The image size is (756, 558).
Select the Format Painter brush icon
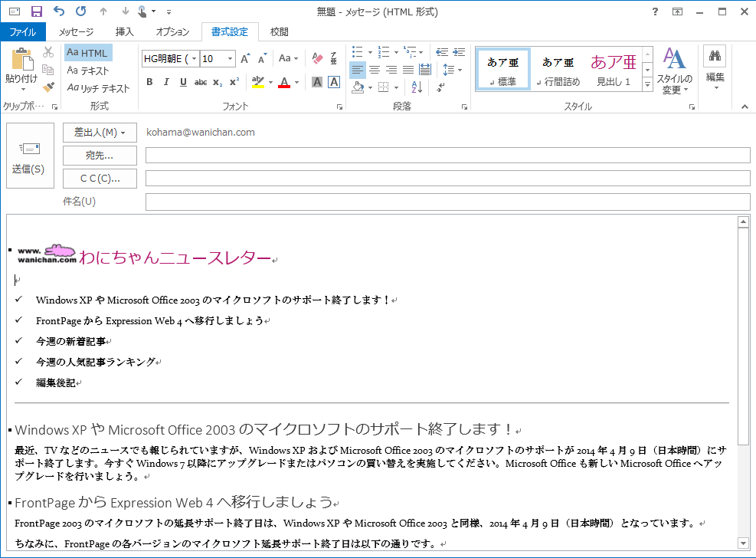point(48,87)
